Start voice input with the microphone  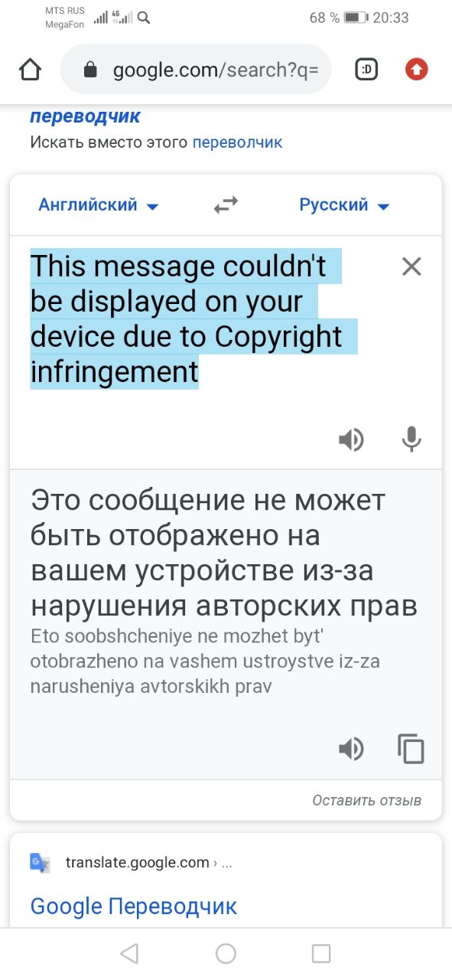[x=411, y=440]
